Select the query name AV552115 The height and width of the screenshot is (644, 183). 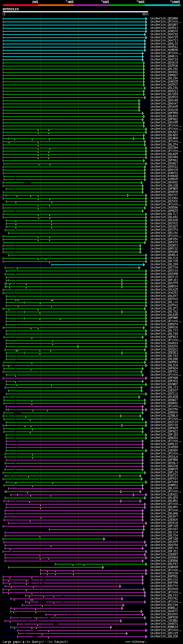click(x=11, y=9)
